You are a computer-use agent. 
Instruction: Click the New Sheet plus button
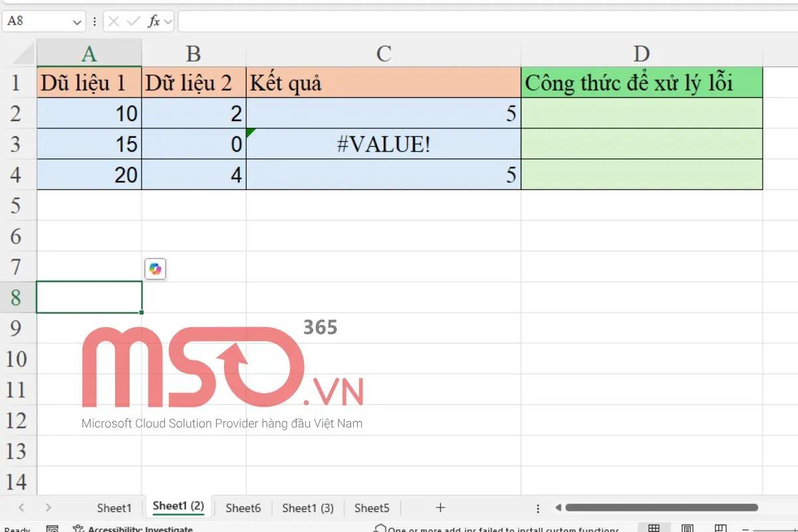pyautogui.click(x=440, y=507)
